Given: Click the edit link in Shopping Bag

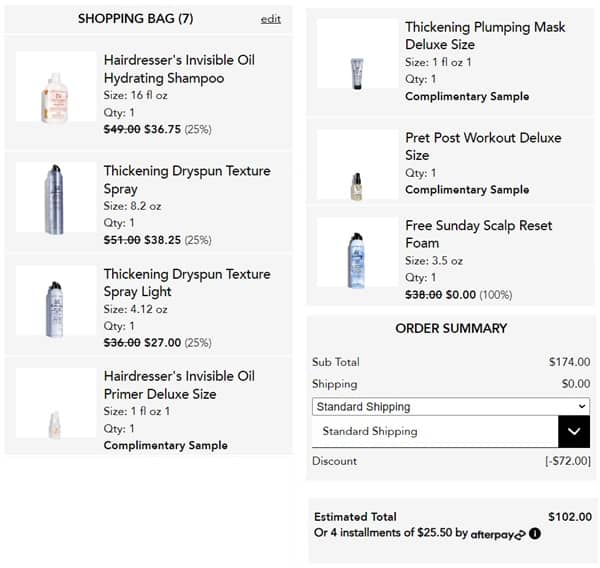Looking at the screenshot, I should [x=270, y=18].
